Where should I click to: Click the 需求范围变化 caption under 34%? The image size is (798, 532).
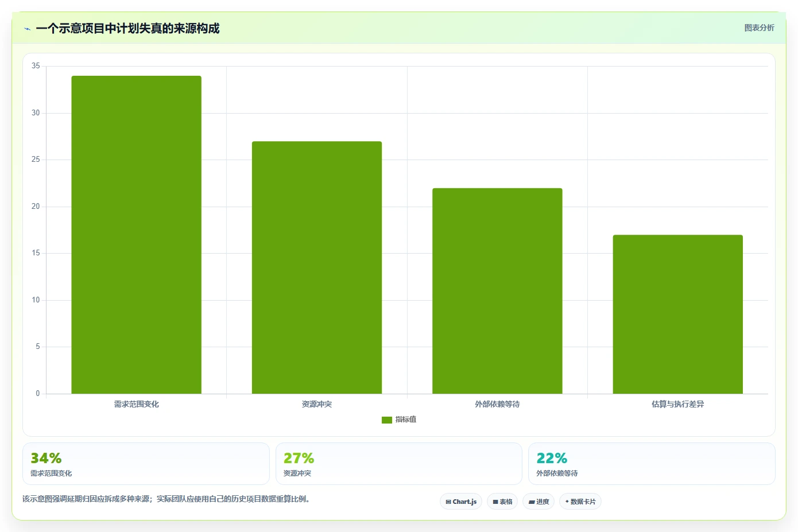(51, 473)
